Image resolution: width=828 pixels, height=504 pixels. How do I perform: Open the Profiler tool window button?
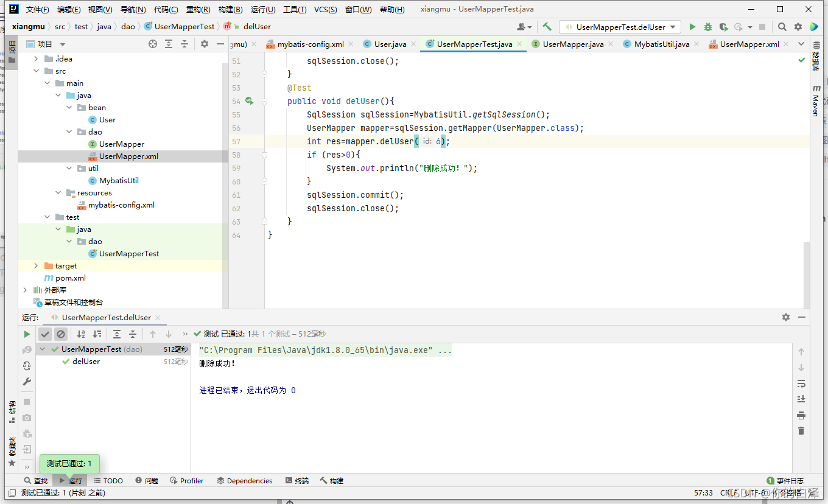click(187, 480)
